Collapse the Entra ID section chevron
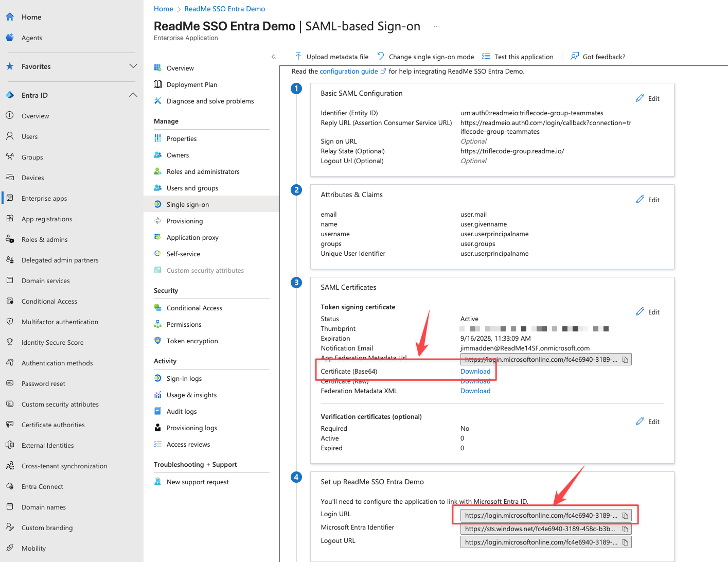 click(133, 95)
